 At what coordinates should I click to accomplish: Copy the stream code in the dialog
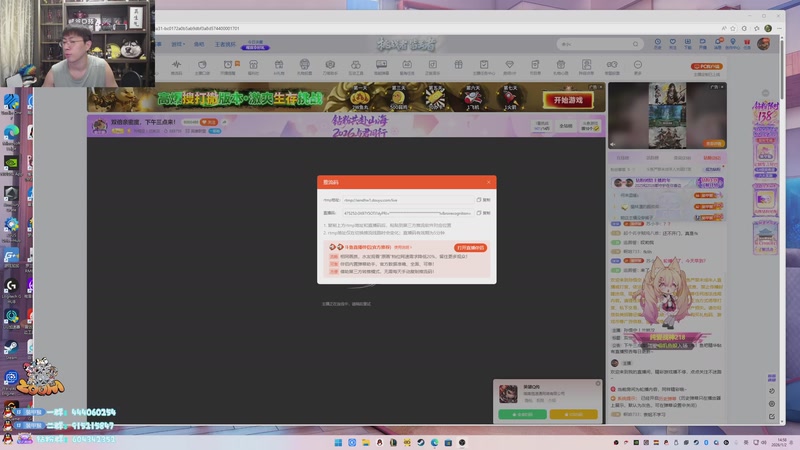[x=483, y=213]
